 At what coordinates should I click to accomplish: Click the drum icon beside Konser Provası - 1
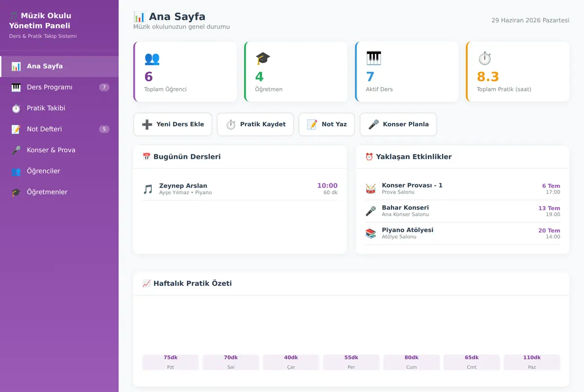click(x=371, y=189)
